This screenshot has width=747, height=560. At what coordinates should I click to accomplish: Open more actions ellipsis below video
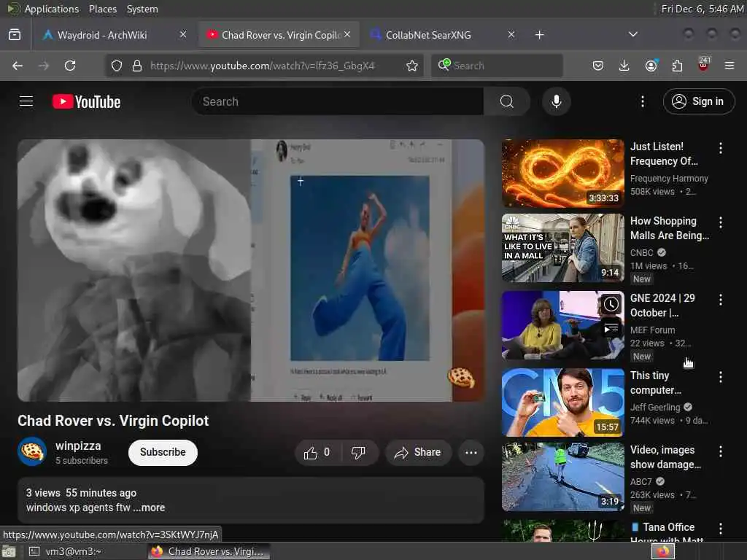coord(471,452)
